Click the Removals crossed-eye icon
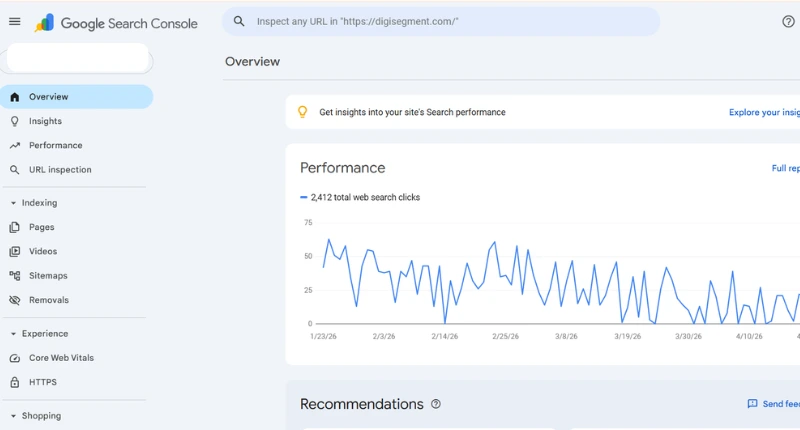Viewport: 800px width, 430px height. pyautogui.click(x=14, y=300)
